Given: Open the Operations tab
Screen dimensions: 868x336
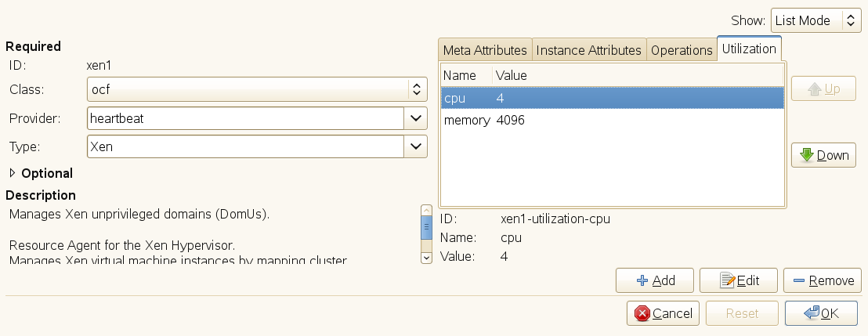Looking at the screenshot, I should click(681, 50).
